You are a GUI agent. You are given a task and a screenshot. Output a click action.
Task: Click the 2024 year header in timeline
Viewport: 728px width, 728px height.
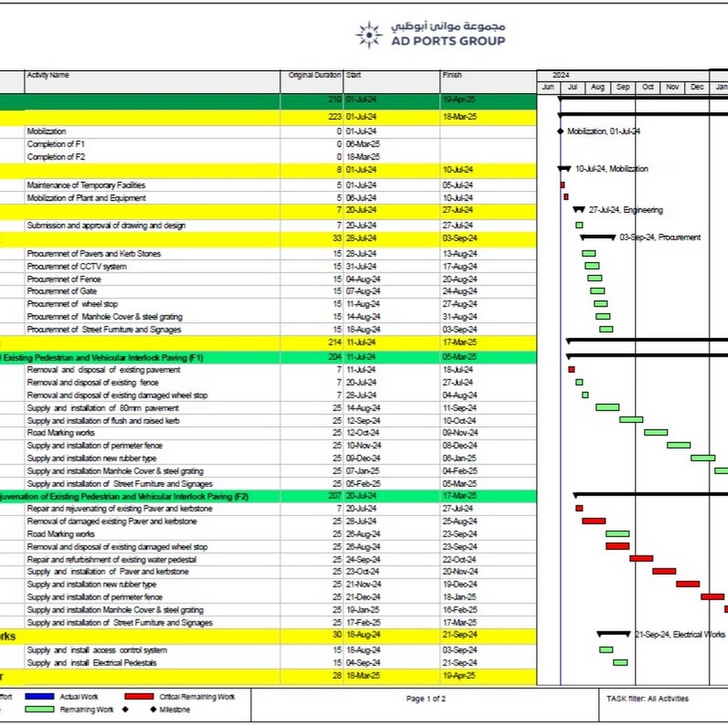561,75
